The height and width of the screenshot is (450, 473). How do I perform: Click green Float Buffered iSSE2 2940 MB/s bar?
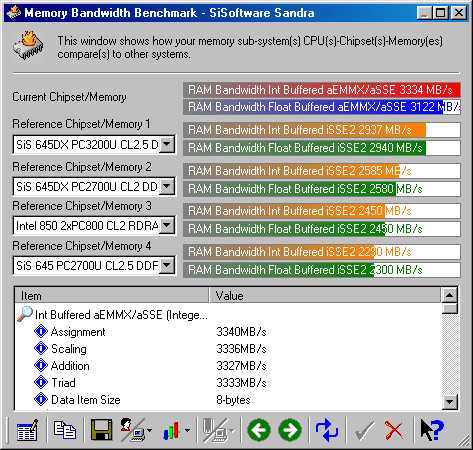[322, 148]
